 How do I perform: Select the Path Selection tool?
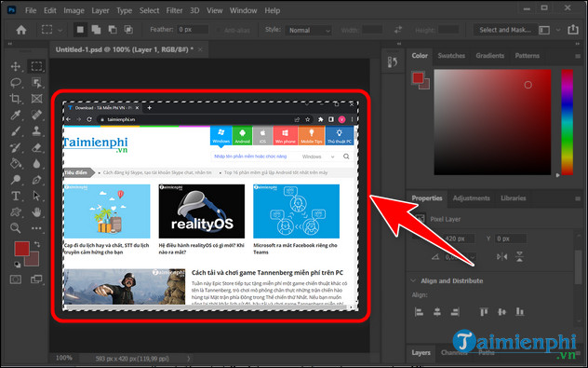coord(36,196)
